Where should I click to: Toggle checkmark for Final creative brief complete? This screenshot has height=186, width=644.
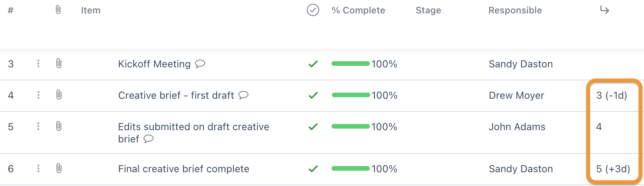coord(313,169)
